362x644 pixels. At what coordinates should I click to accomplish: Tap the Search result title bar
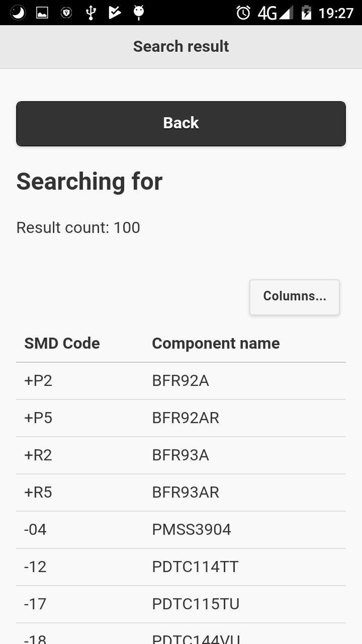[x=181, y=46]
